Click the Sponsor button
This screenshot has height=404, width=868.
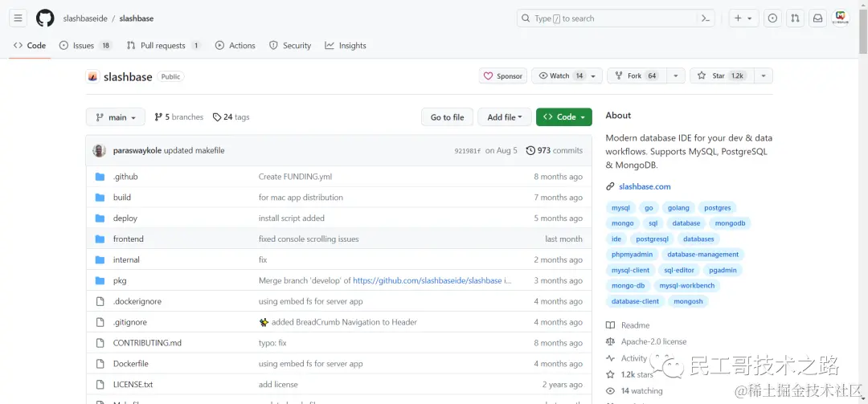[502, 75]
